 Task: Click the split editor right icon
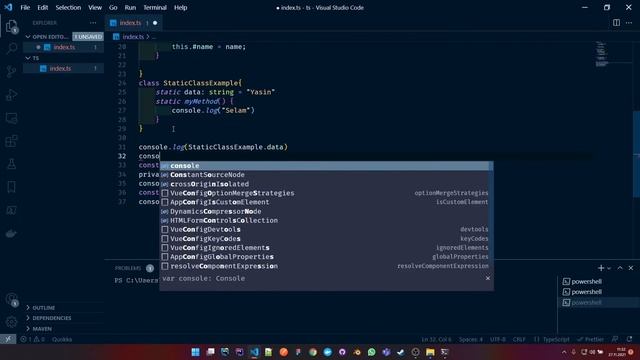click(616, 23)
